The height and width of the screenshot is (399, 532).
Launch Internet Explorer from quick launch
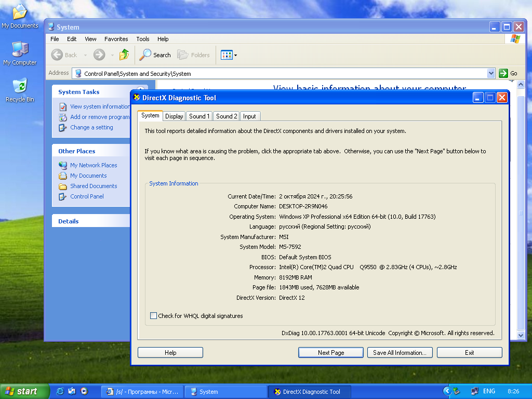click(x=60, y=391)
